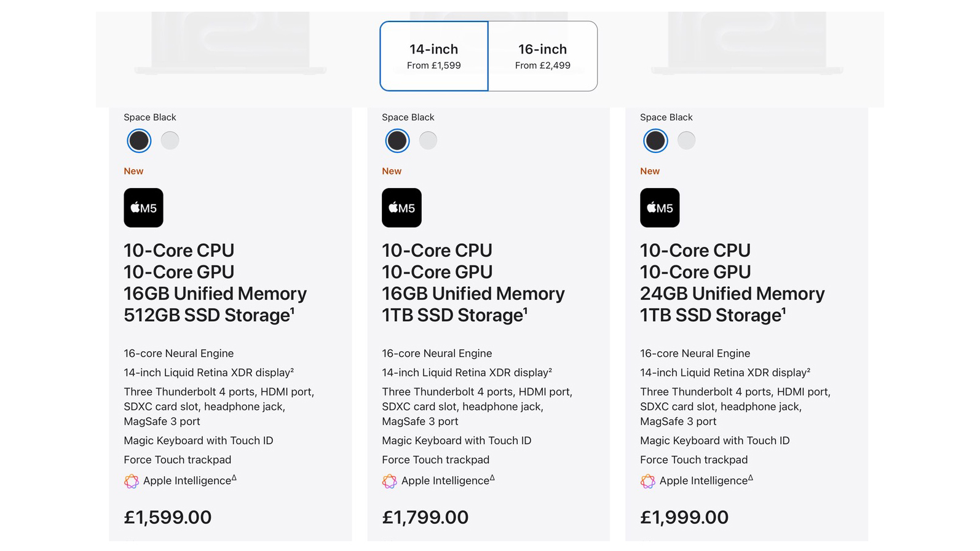The height and width of the screenshot is (551, 980).
Task: Select Space Black swatch in first column
Action: coord(138,140)
